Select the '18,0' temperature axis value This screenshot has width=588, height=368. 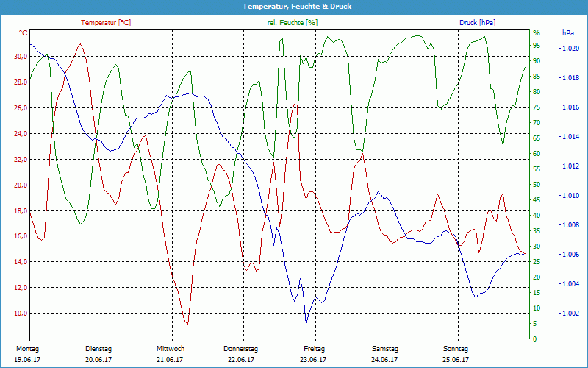click(21, 210)
